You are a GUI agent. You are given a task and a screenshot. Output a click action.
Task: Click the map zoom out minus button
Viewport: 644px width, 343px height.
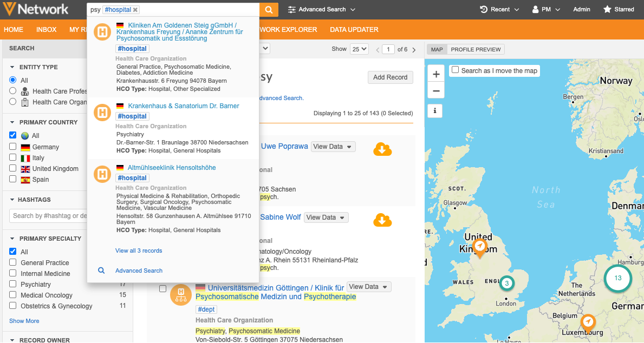pyautogui.click(x=436, y=90)
